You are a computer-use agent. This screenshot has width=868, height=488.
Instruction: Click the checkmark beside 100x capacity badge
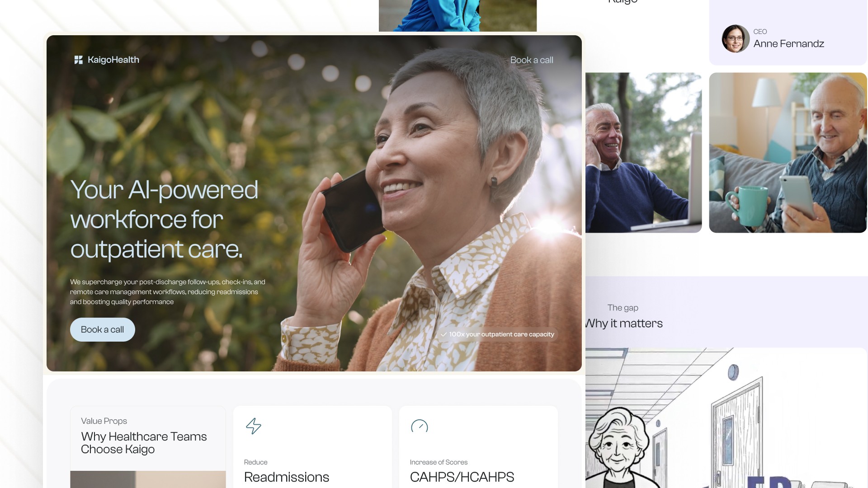443,334
